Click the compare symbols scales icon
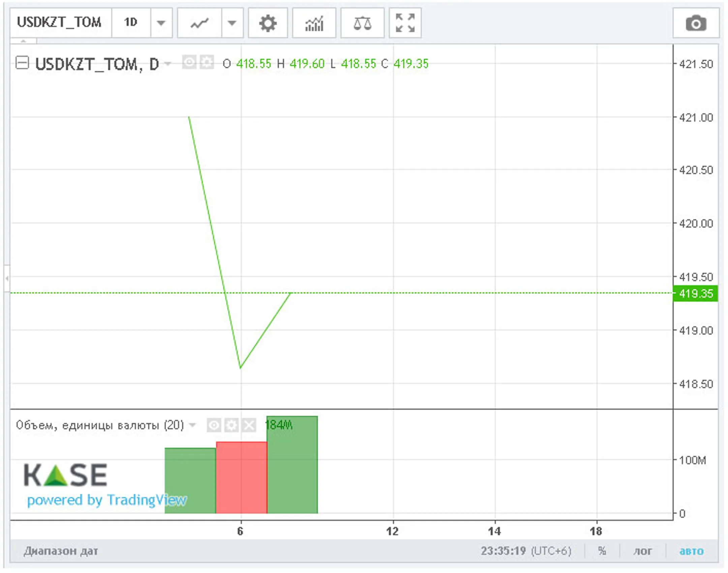 (x=362, y=23)
